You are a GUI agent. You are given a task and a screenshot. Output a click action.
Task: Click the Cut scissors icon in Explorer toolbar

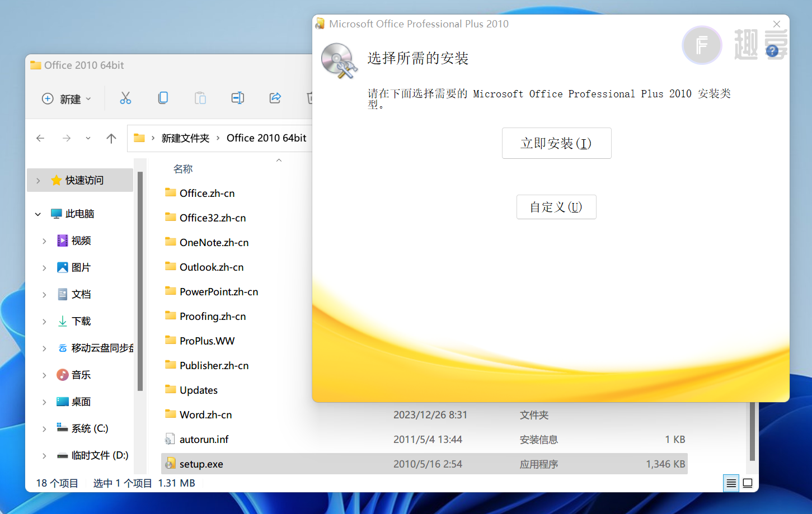(125, 98)
